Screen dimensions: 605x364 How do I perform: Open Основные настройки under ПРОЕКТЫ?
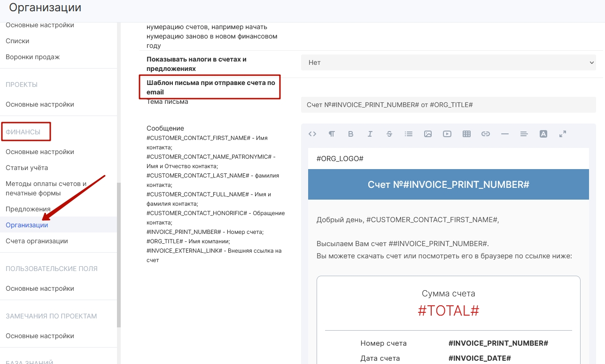click(x=40, y=104)
